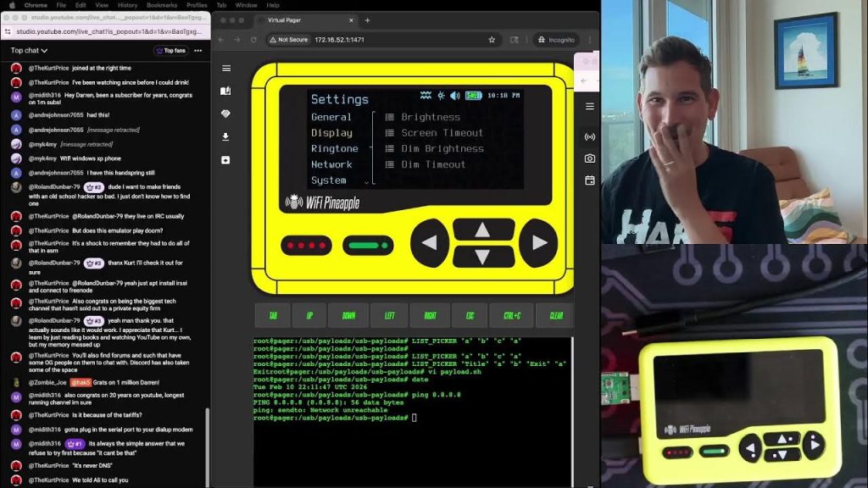Image resolution: width=868 pixels, height=488 pixels.
Task: Open the chat three-dots options menu
Action: pyautogui.click(x=198, y=50)
